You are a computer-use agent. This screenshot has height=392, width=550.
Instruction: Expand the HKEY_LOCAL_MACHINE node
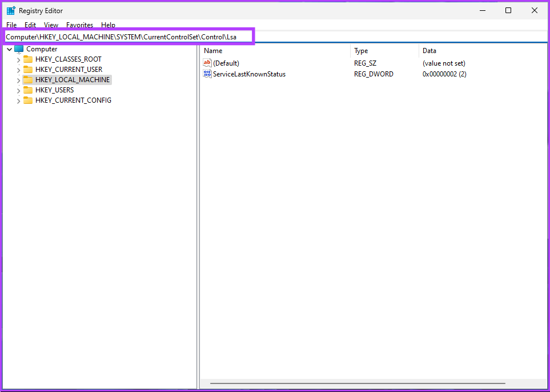(19, 80)
